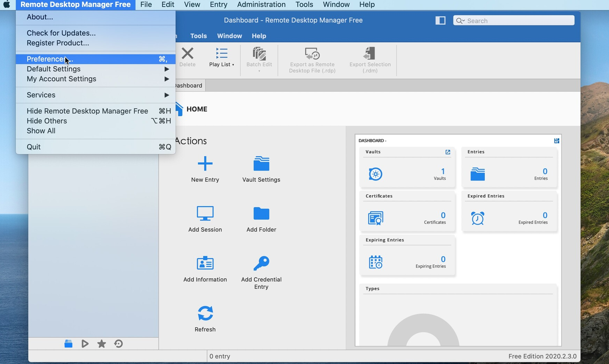Click the Vaults count value 1
Viewport: 609px width, 364px height.
(x=443, y=171)
